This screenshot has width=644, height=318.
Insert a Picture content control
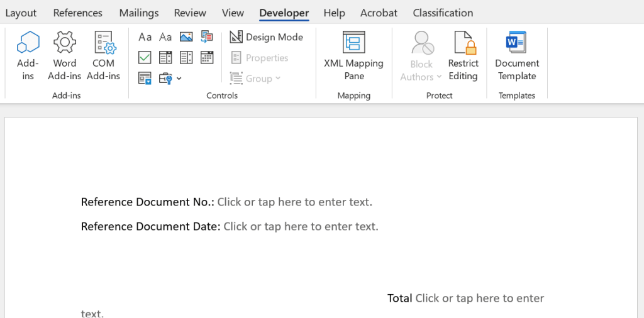pos(186,37)
